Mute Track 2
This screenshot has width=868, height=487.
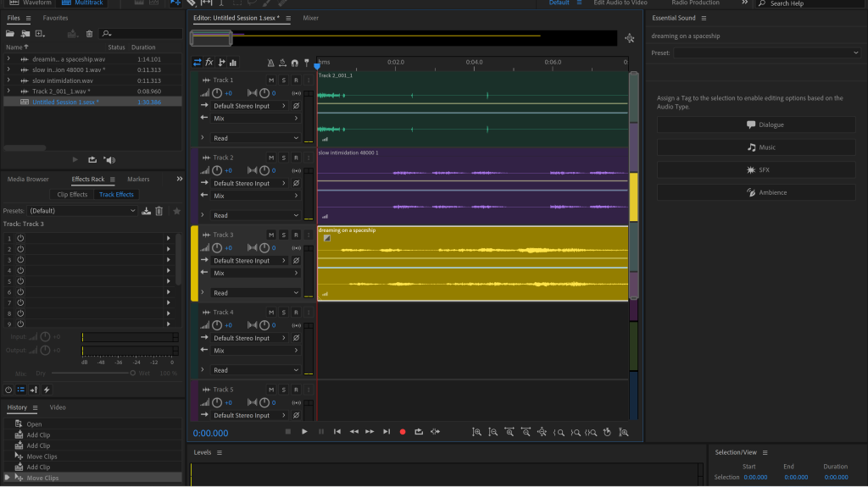271,158
